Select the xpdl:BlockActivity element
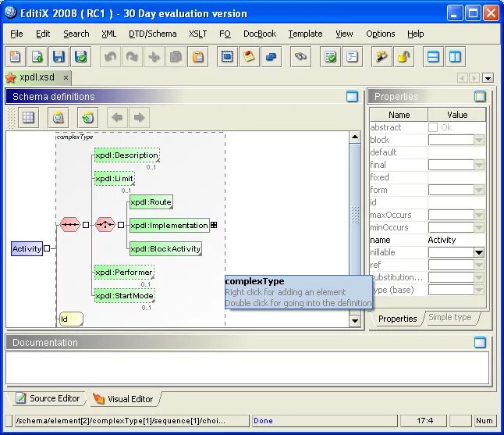Image resolution: width=504 pixels, height=435 pixels. [165, 248]
